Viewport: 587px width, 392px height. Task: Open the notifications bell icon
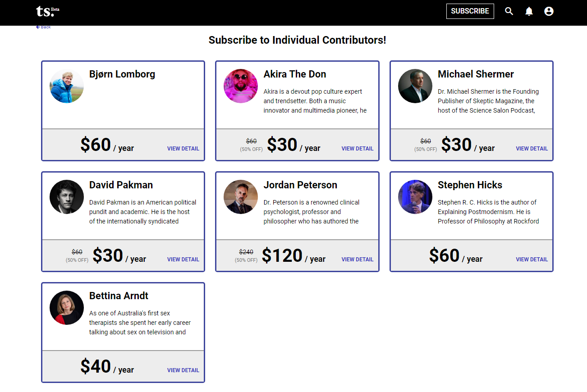pos(529,11)
